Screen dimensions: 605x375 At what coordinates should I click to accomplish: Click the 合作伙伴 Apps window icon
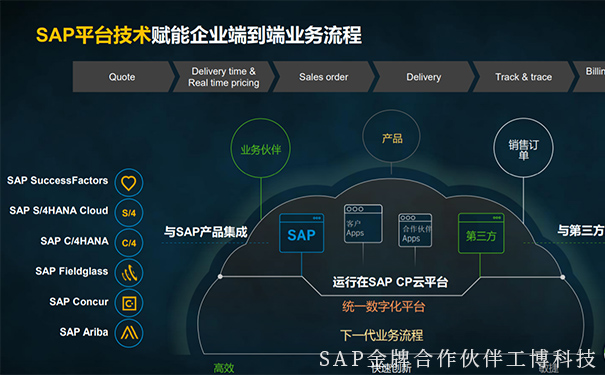click(x=415, y=230)
